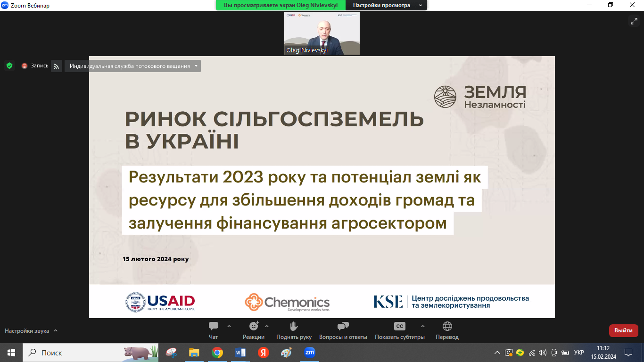Open Вопросы и ответы Q&A panel
This screenshot has width=644, height=362.
343,330
